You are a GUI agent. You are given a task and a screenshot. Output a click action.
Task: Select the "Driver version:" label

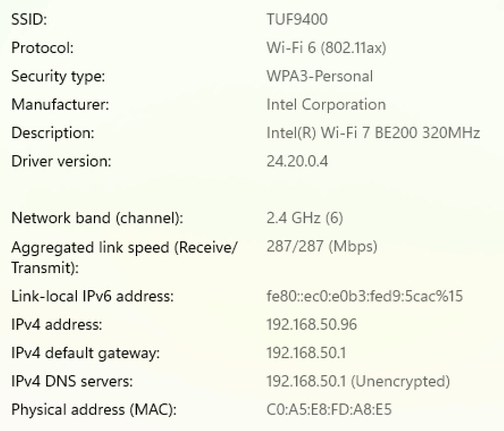61,161
